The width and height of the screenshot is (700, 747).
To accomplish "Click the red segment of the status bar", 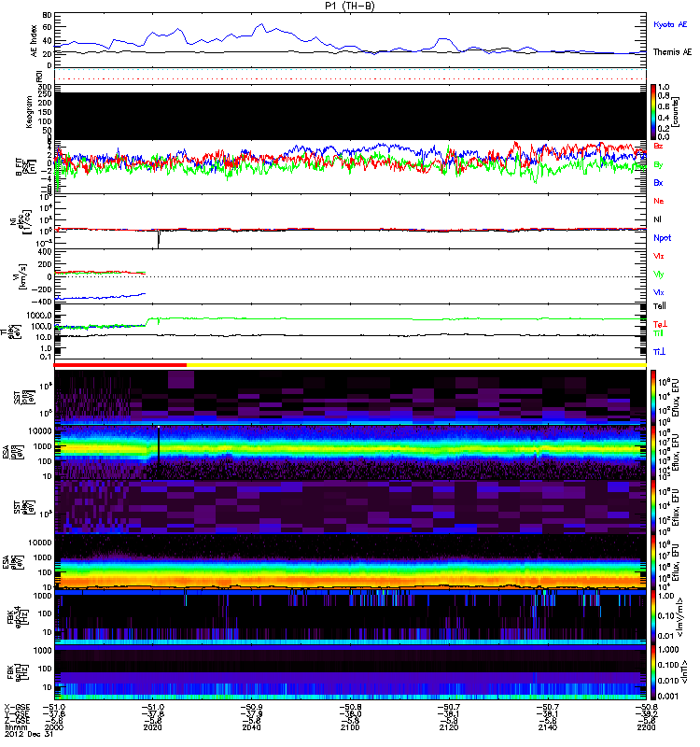I will (120, 365).
